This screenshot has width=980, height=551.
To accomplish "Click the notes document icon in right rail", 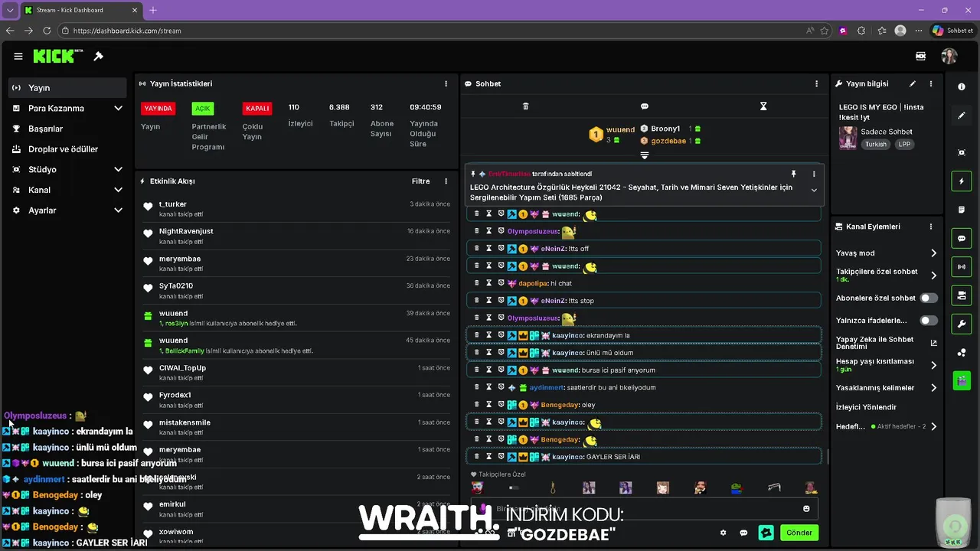I will click(x=962, y=210).
